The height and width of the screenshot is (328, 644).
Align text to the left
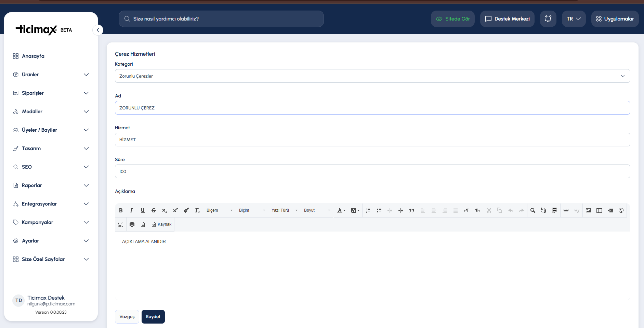[x=423, y=210]
